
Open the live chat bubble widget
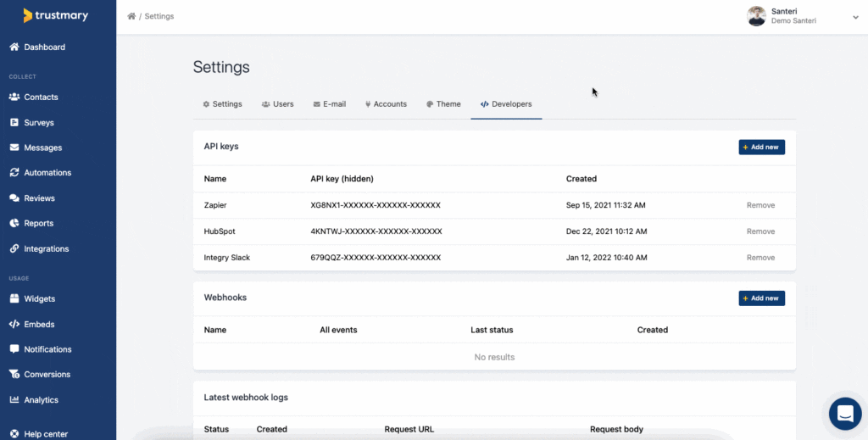[x=845, y=414]
